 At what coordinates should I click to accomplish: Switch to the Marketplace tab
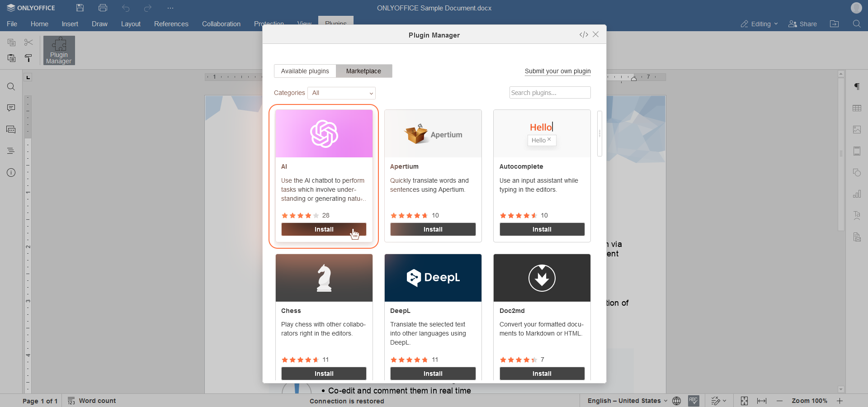coord(363,71)
